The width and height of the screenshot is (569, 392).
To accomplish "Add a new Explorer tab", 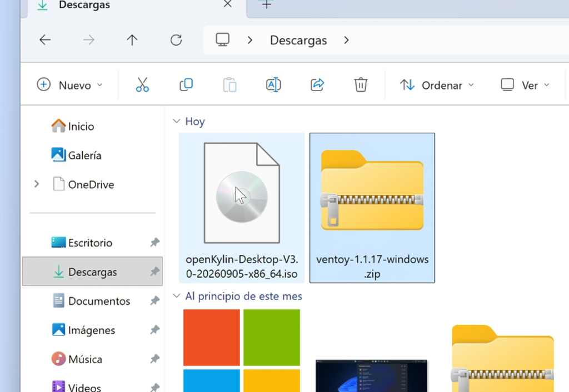I will click(267, 4).
